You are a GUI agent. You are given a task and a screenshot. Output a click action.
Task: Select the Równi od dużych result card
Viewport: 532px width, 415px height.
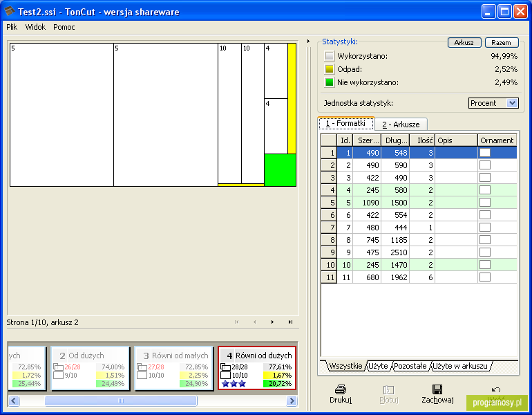pos(257,368)
